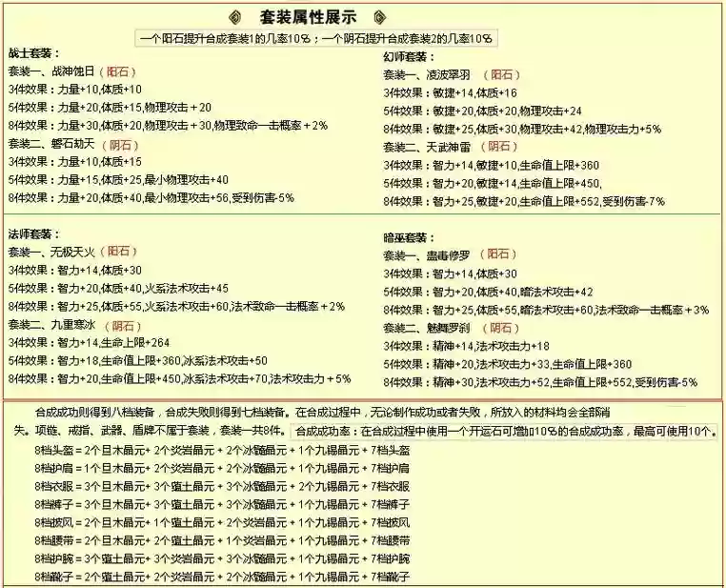The height and width of the screenshot is (588, 726).
Task: Click the set name '套装二、魅舞罗刹'
Action: click(427, 328)
